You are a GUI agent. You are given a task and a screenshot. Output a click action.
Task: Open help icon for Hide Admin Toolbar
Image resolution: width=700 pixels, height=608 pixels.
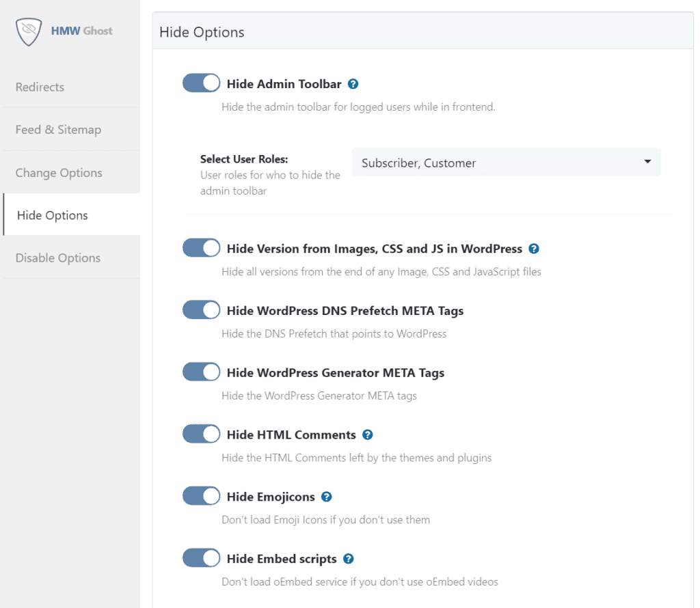click(353, 84)
